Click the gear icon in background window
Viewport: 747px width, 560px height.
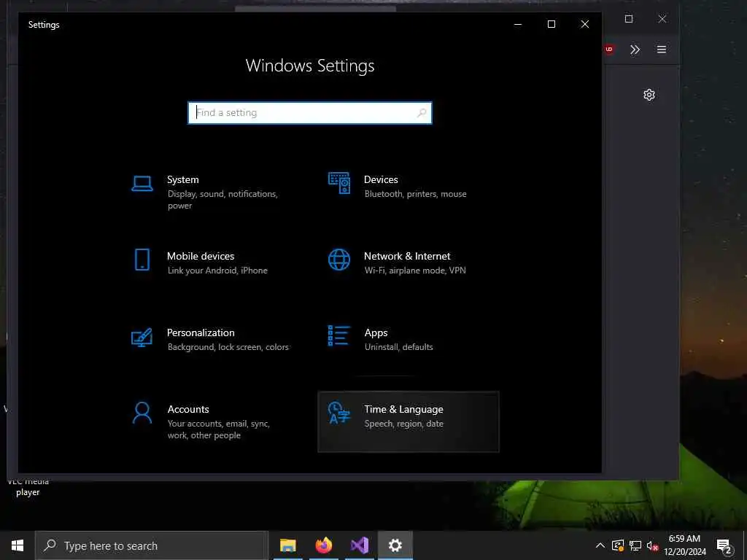pos(649,95)
